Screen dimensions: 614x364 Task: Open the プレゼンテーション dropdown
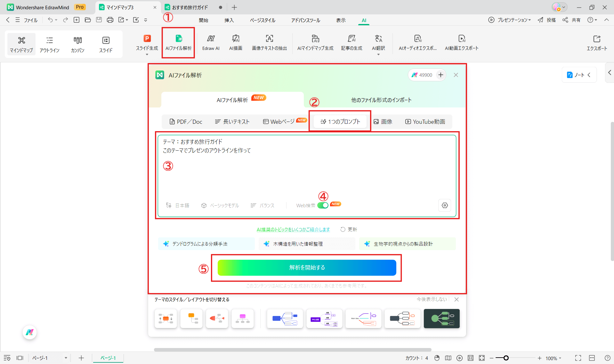[x=512, y=20]
